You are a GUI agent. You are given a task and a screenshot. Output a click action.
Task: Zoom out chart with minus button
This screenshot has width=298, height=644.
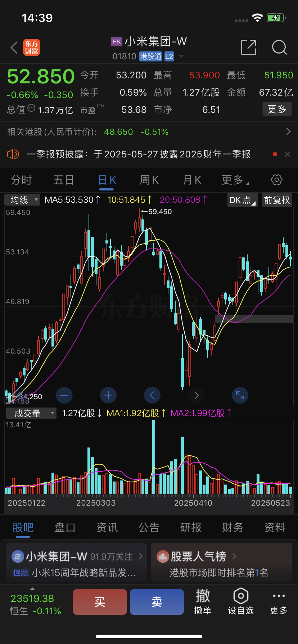pos(64,395)
